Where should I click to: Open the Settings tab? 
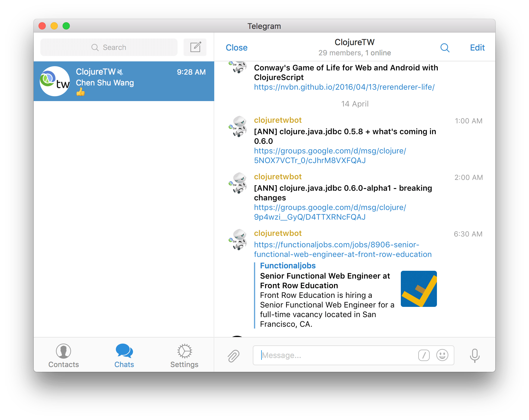(184, 356)
